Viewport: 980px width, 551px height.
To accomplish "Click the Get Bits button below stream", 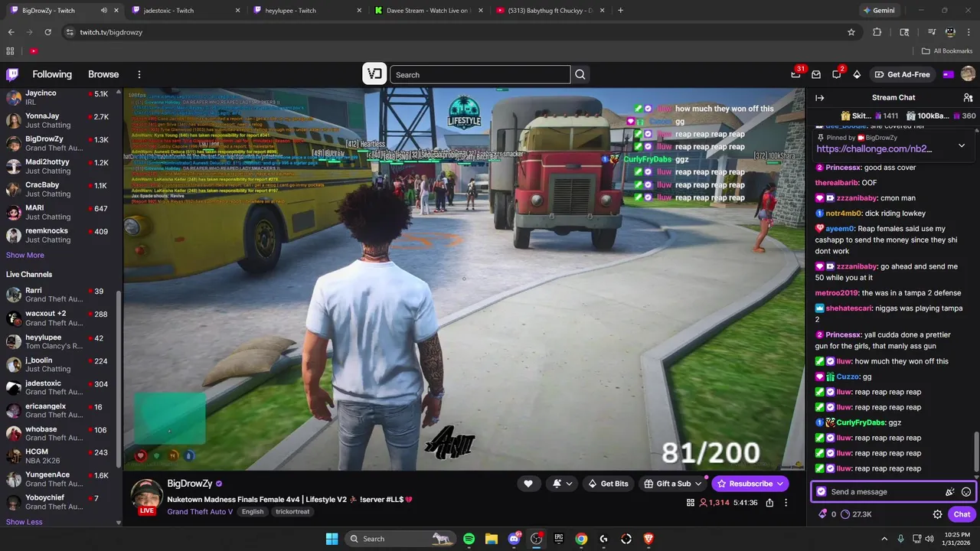I will [608, 484].
